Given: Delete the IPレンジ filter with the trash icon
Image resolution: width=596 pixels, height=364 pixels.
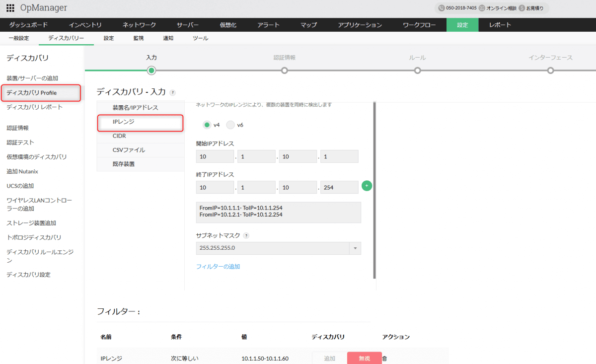Looking at the screenshot, I should pyautogui.click(x=384, y=358).
